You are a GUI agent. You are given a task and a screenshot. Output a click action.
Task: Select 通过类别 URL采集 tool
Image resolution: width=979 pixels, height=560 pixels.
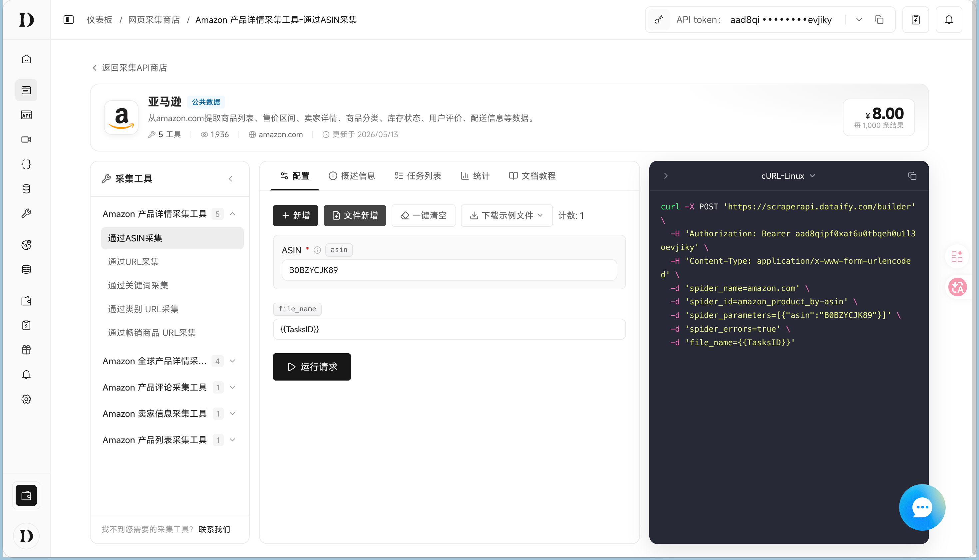pyautogui.click(x=172, y=309)
